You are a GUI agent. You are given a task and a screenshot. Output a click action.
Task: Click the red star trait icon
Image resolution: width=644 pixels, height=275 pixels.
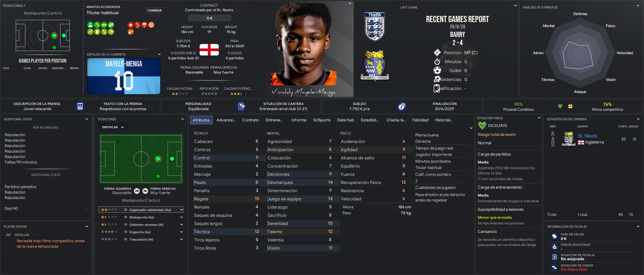point(131,25)
